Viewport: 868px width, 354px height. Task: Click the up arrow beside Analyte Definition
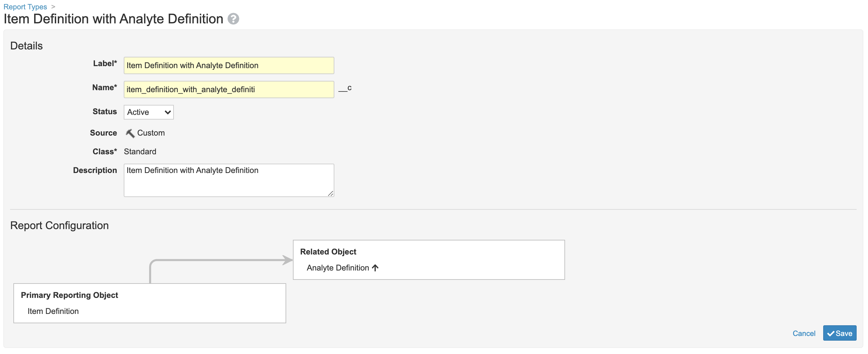(x=375, y=268)
